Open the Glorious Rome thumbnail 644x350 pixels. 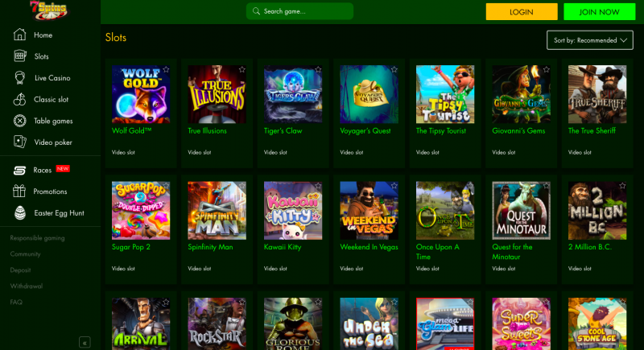point(293,323)
